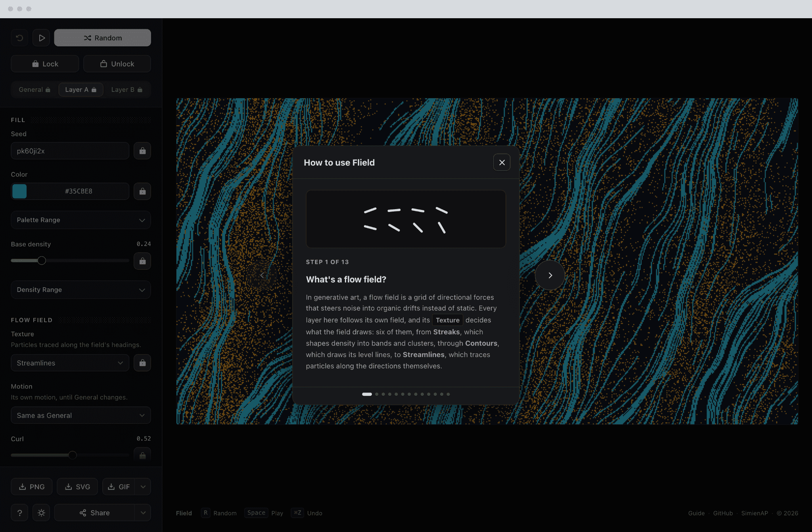
Task: Toggle the Curl lock icon
Action: point(142,456)
